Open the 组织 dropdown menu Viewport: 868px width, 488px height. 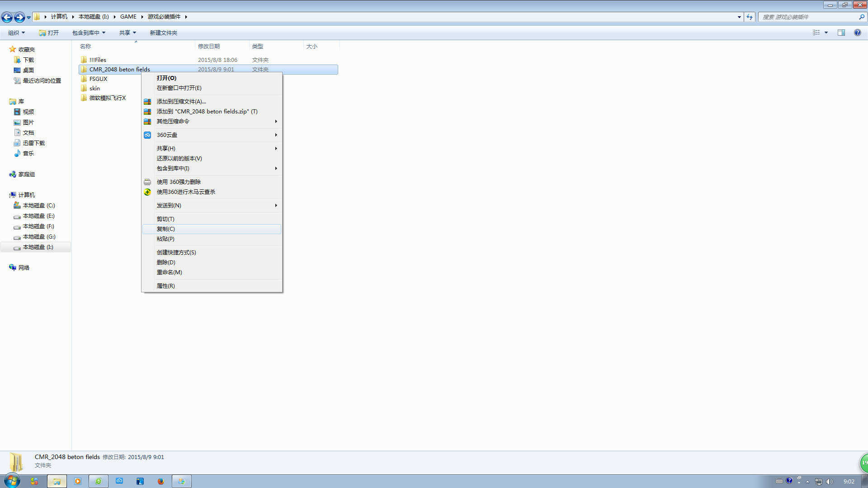click(17, 33)
